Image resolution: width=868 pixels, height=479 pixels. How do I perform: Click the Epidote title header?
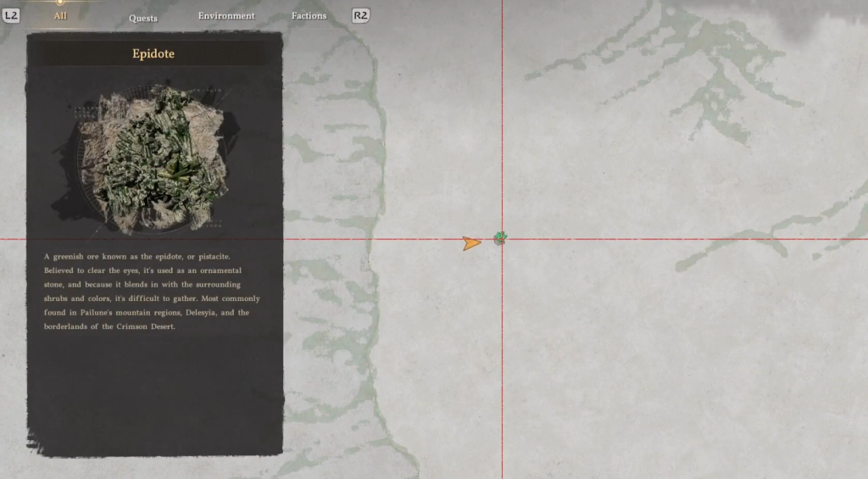click(153, 54)
